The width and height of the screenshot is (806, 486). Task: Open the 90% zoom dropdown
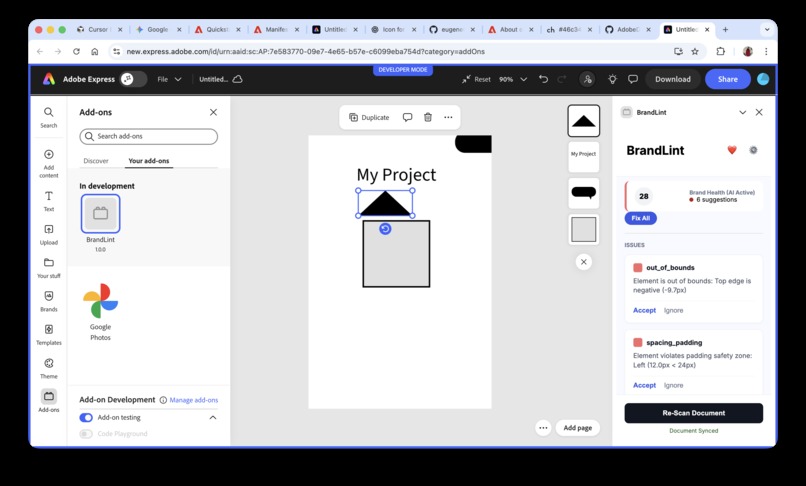tap(513, 79)
